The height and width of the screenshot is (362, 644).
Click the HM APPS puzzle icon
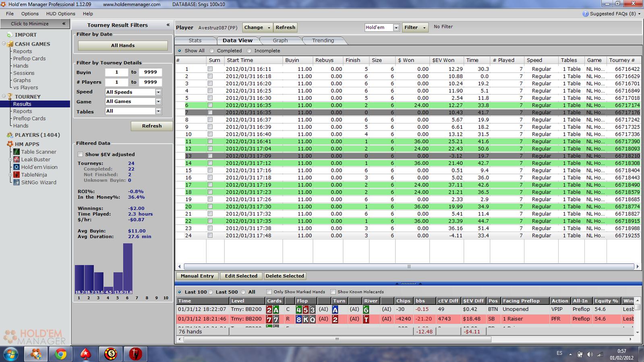coord(10,144)
